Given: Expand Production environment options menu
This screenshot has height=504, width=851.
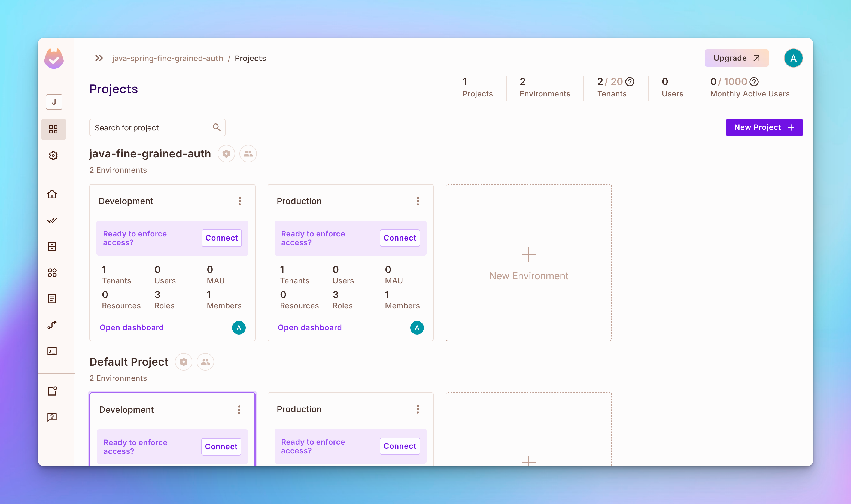Looking at the screenshot, I should (417, 201).
